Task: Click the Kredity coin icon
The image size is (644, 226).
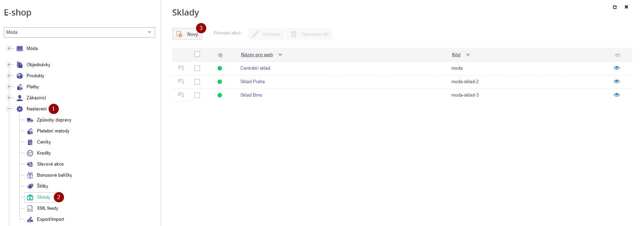Action: click(x=30, y=153)
